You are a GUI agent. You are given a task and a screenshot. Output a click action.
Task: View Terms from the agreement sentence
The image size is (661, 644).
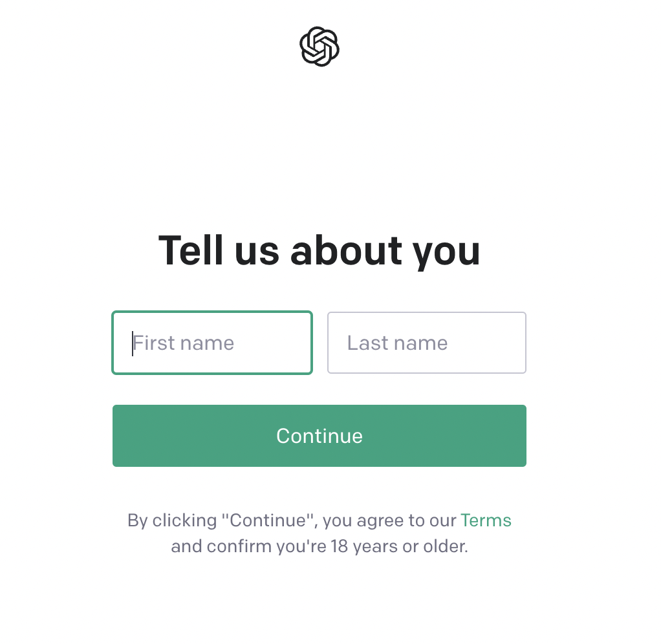pos(486,521)
